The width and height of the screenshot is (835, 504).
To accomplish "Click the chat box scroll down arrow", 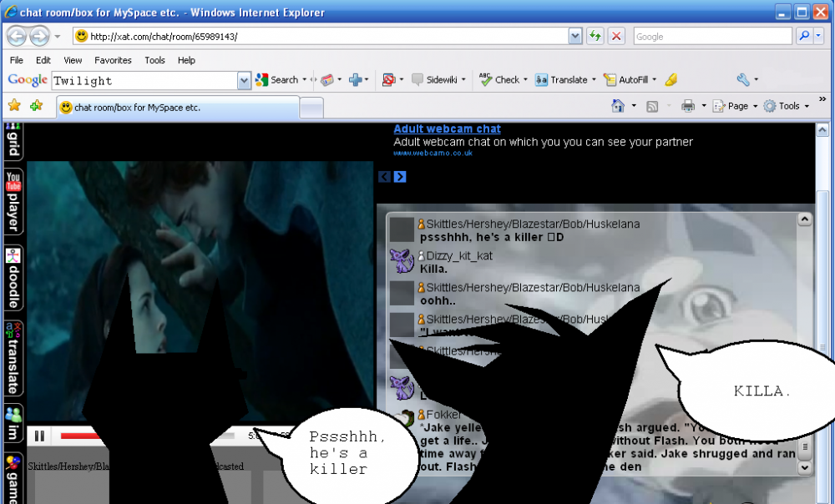I will (805, 468).
